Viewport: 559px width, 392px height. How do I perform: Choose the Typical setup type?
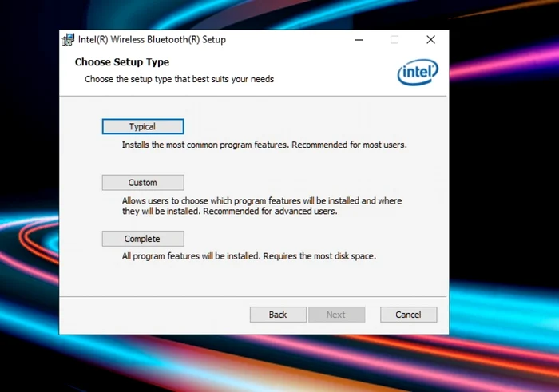(143, 126)
